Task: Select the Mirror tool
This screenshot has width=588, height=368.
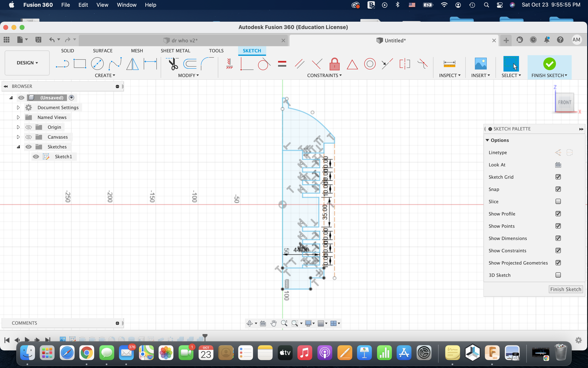Action: pyautogui.click(x=133, y=64)
